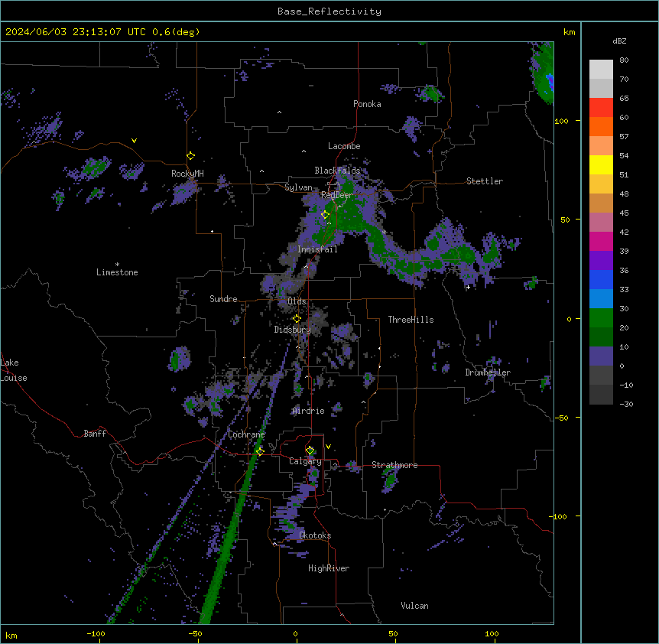659x644 pixels.
Task: Click the Sylvan town label
Action: click(298, 187)
